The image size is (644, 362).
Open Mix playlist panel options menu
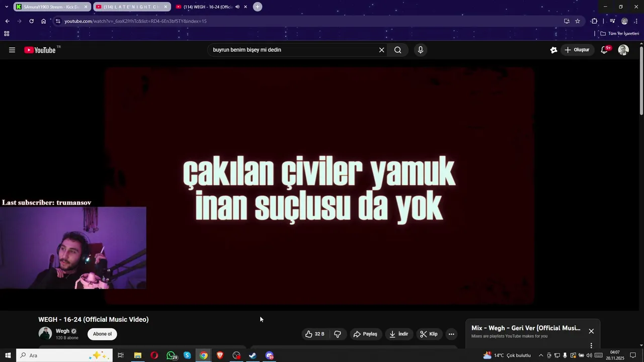591,345
